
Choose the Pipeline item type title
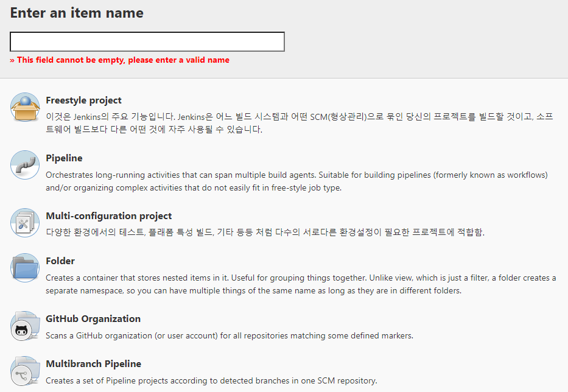(64, 158)
